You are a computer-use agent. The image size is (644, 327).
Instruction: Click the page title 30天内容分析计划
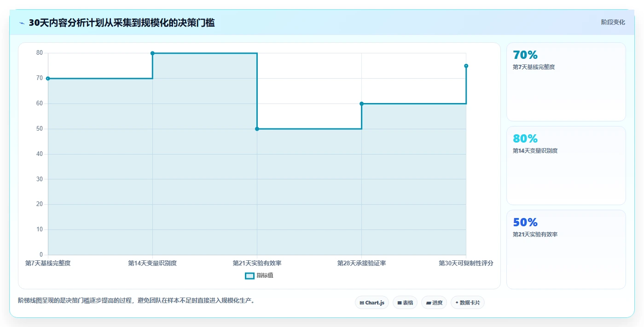122,23
